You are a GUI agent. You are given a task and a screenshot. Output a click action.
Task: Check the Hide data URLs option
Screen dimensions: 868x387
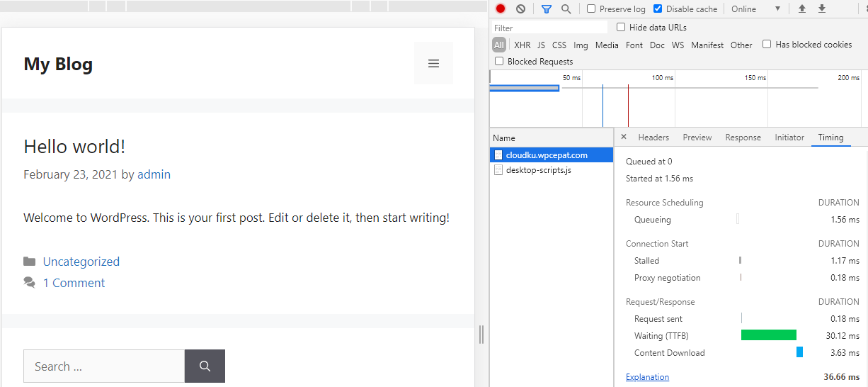[x=621, y=28]
